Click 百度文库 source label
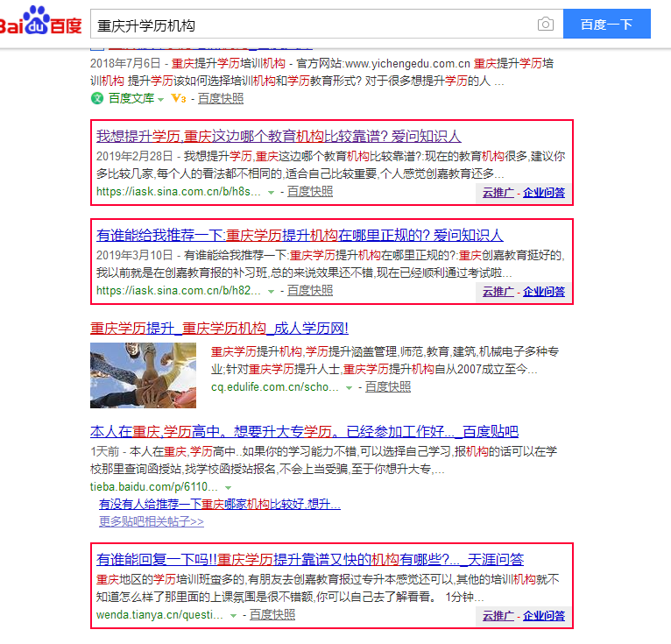Screen dimensions: 671x644 [131, 98]
